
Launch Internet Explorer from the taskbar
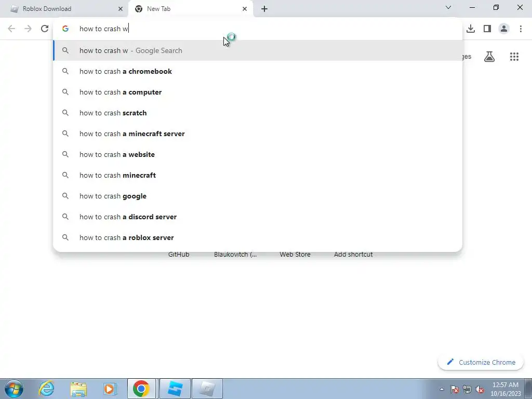pyautogui.click(x=46, y=389)
